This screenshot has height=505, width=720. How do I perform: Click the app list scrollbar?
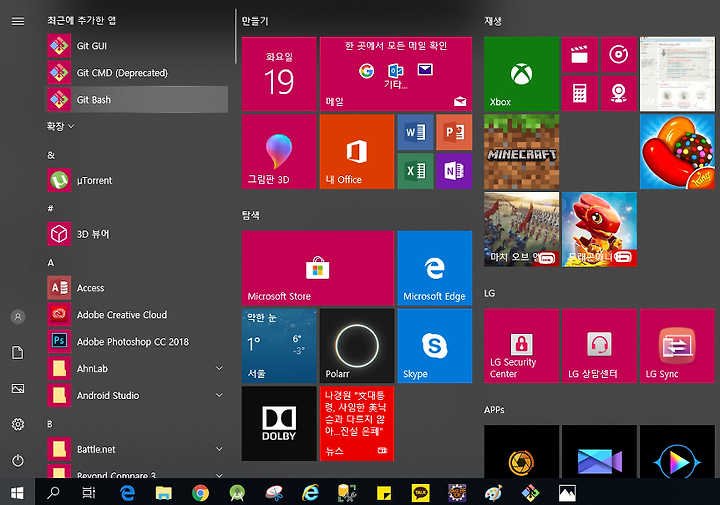click(236, 37)
